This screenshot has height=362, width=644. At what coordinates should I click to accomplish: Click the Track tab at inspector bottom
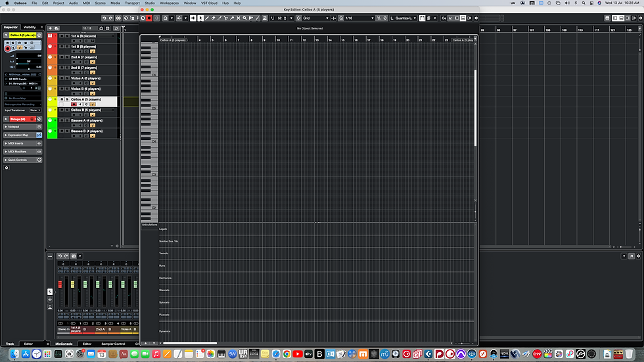click(10, 344)
